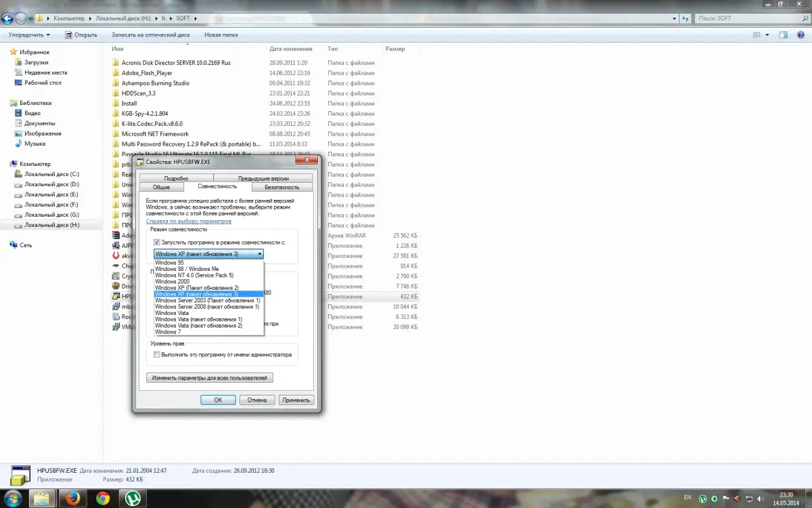Click the Отмена button
The image size is (812, 508).
coord(257,400)
